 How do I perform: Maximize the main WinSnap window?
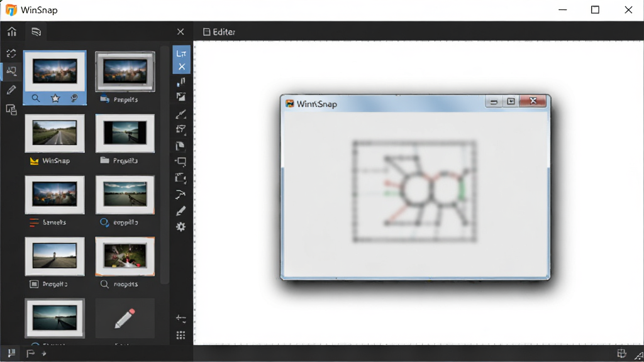pos(595,10)
